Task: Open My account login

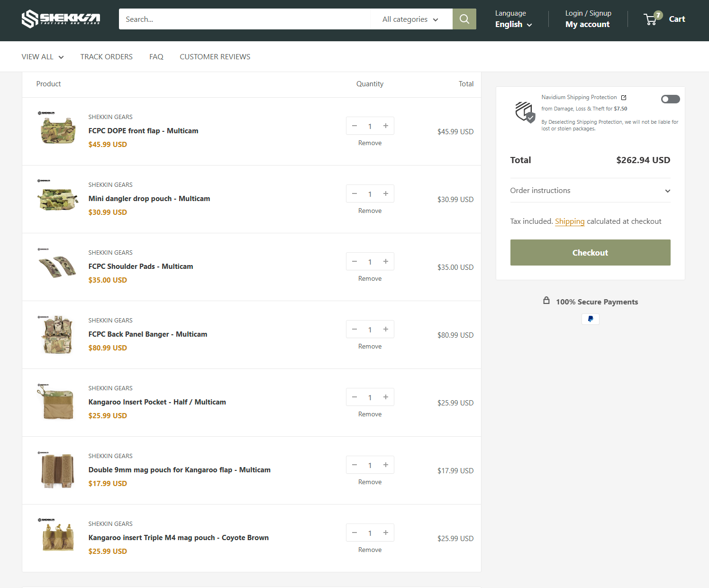Action: (x=588, y=24)
